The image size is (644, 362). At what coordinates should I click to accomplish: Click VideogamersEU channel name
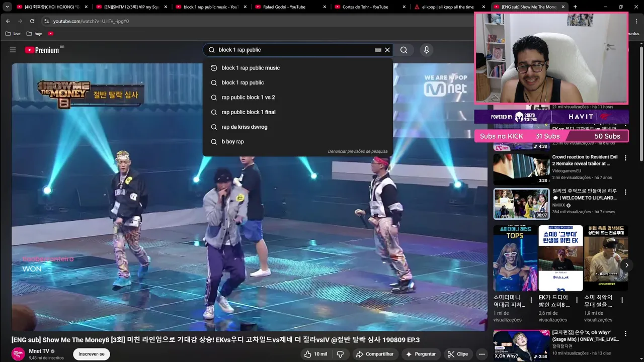coord(567,171)
